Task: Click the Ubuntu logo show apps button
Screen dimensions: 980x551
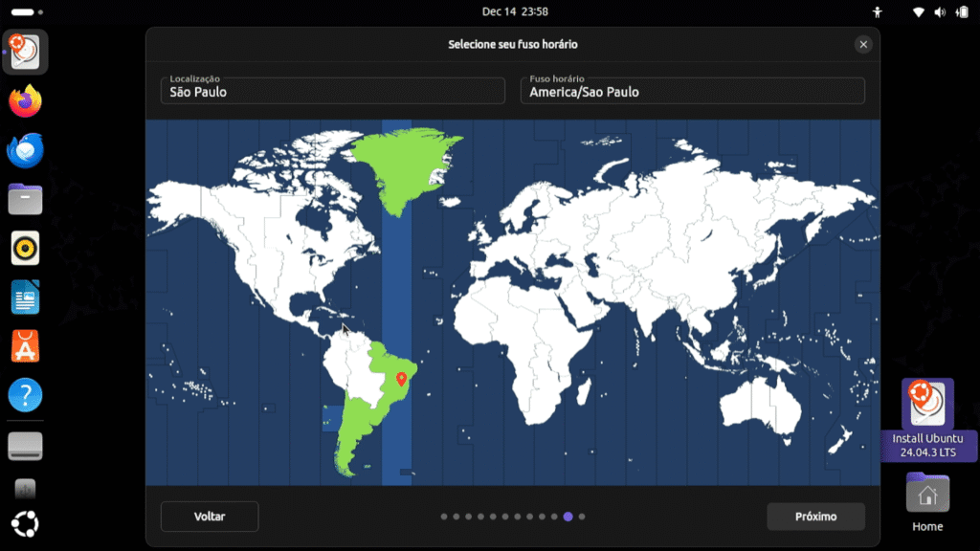Action: point(26,524)
